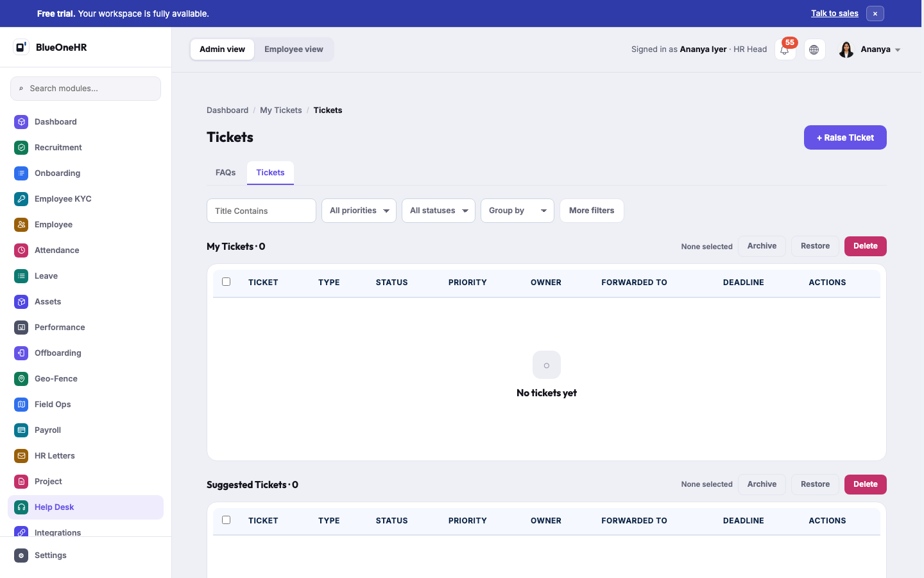Click the More filters button

click(592, 211)
